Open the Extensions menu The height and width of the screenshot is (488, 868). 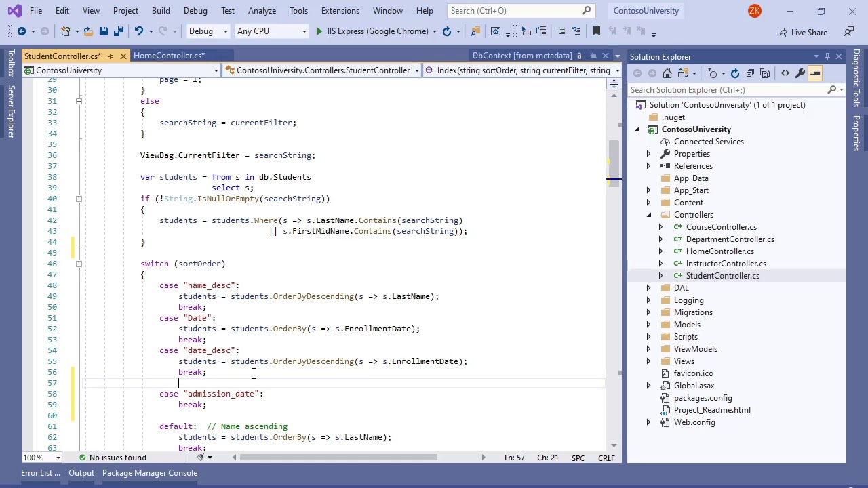[340, 11]
